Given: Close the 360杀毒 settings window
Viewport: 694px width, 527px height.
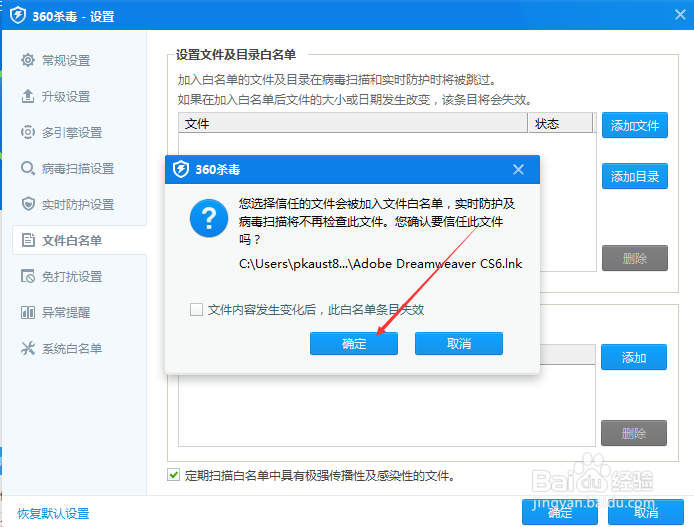Looking at the screenshot, I should [680, 15].
